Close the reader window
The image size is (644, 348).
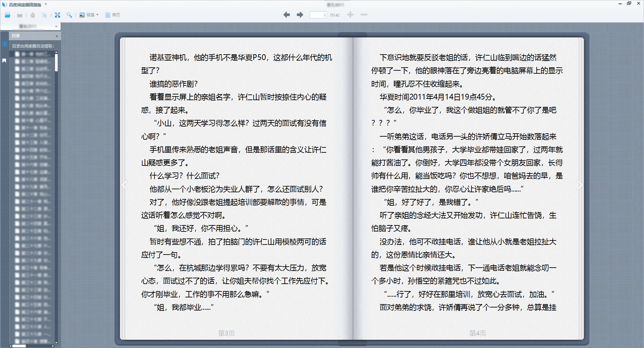[x=638, y=4]
